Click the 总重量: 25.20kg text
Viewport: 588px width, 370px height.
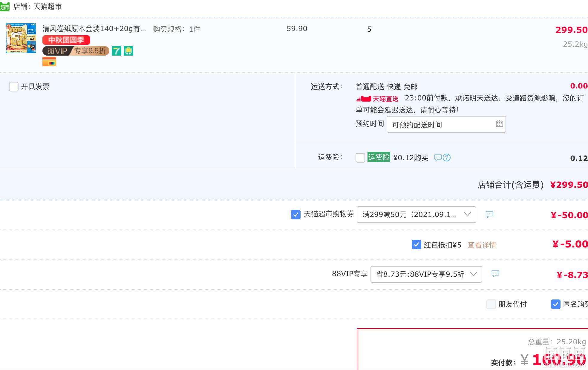click(x=557, y=342)
